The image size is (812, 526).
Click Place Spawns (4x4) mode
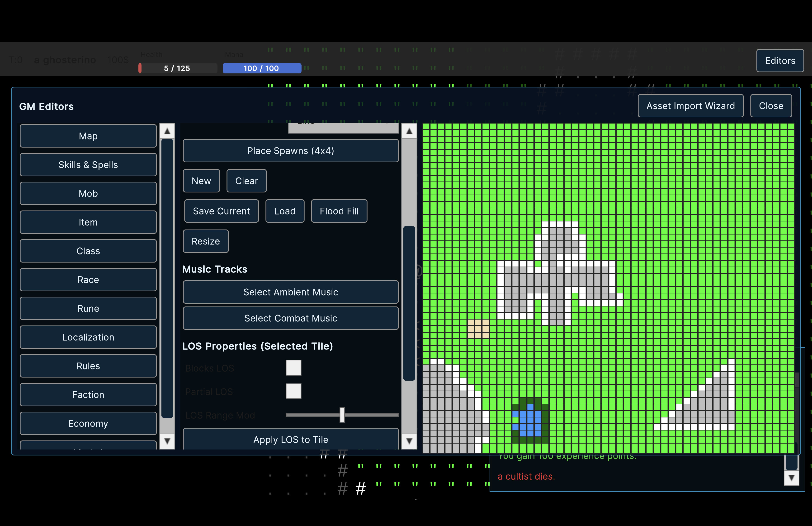(290, 151)
